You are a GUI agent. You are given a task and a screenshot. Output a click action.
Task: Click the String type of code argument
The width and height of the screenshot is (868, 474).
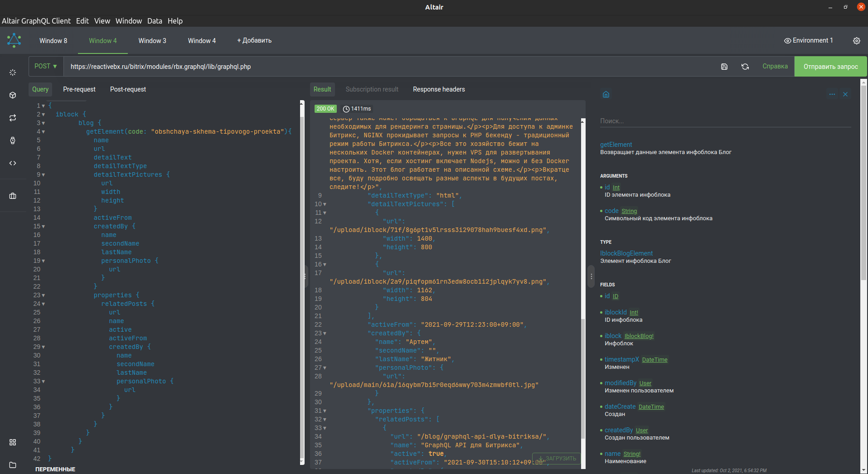629,211
